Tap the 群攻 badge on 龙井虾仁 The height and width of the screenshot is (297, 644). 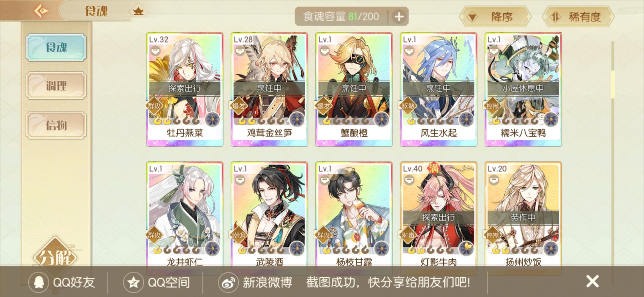[x=154, y=235]
